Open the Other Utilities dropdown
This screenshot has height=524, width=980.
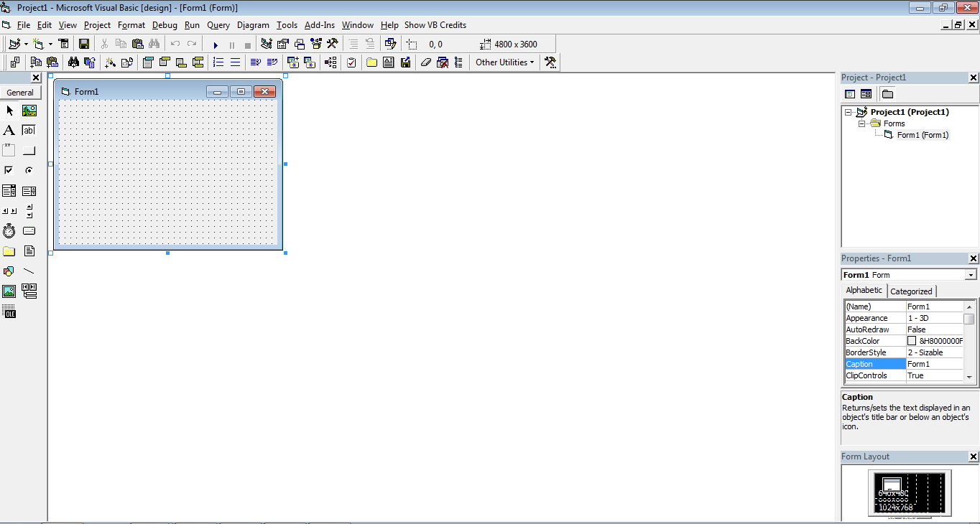532,62
